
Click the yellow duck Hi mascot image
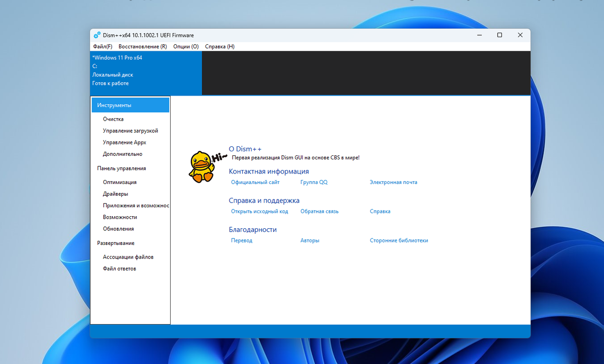tap(207, 166)
